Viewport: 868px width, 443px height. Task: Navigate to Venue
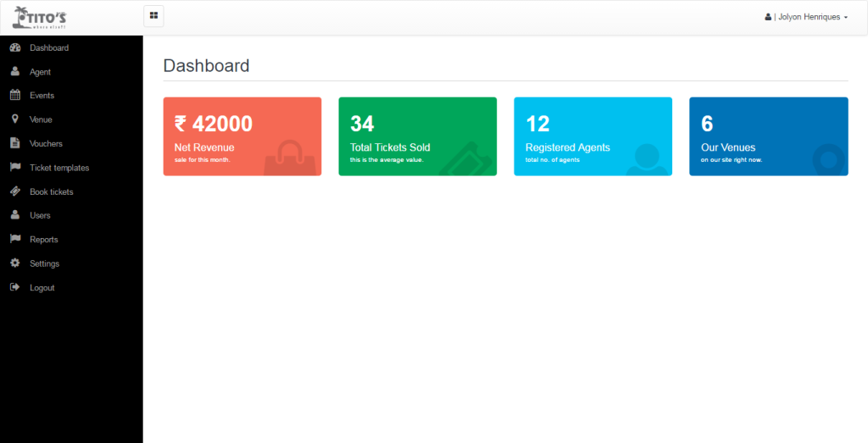41,119
